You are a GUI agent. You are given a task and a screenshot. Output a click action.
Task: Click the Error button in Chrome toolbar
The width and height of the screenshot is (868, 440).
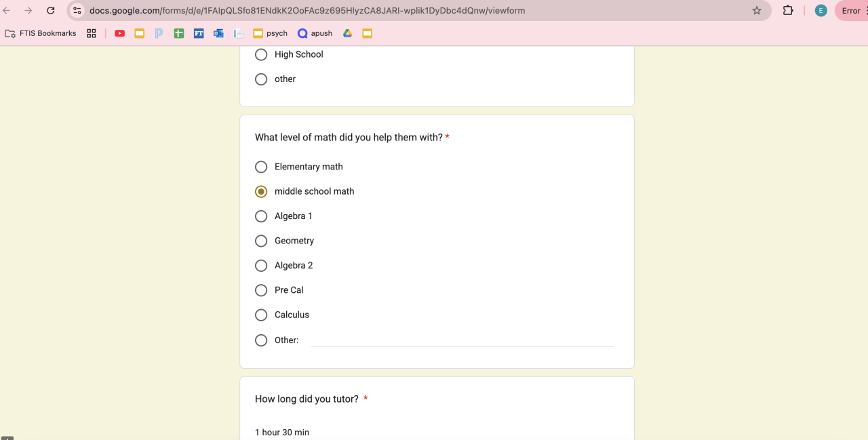pyautogui.click(x=850, y=11)
